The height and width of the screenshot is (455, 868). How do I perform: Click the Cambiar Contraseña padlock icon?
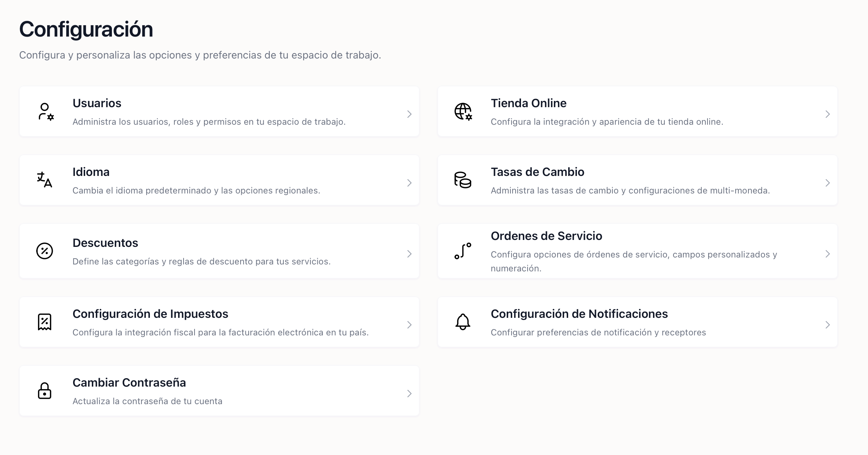[x=45, y=391]
